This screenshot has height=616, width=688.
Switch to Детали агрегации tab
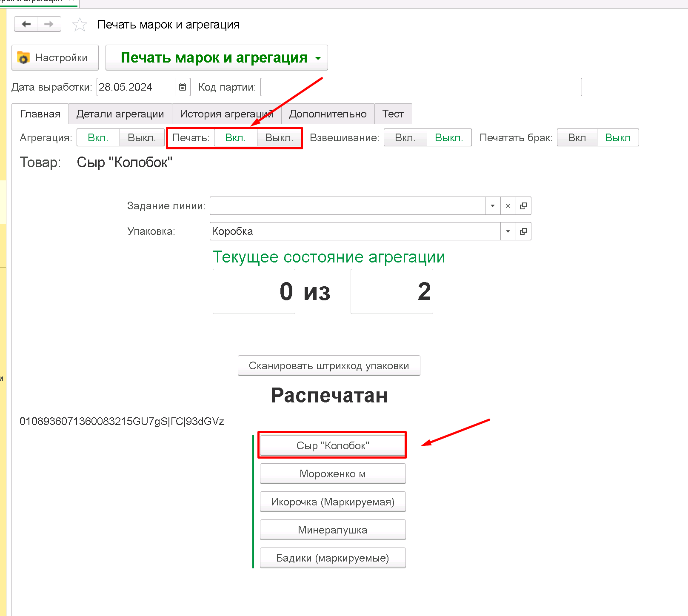[x=120, y=114]
